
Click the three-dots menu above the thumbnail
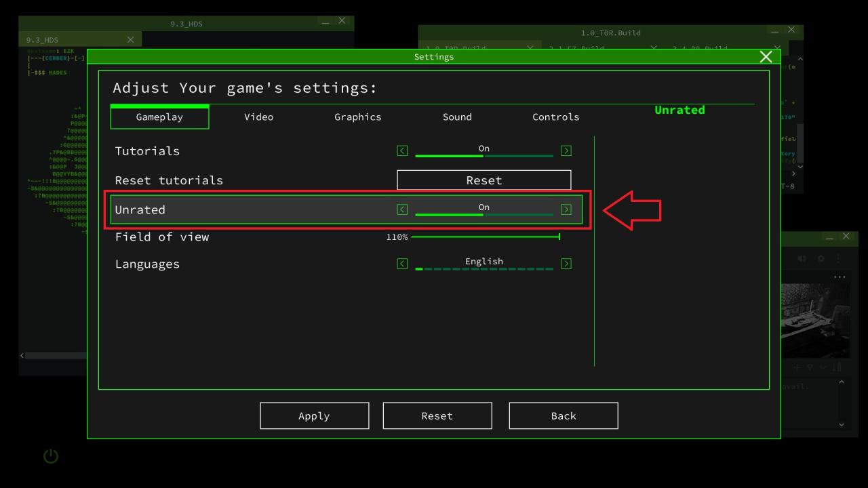click(x=840, y=277)
